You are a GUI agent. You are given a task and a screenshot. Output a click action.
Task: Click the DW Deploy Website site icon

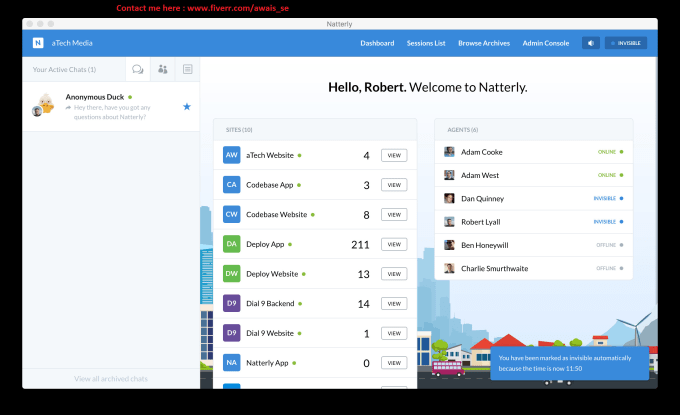(232, 274)
